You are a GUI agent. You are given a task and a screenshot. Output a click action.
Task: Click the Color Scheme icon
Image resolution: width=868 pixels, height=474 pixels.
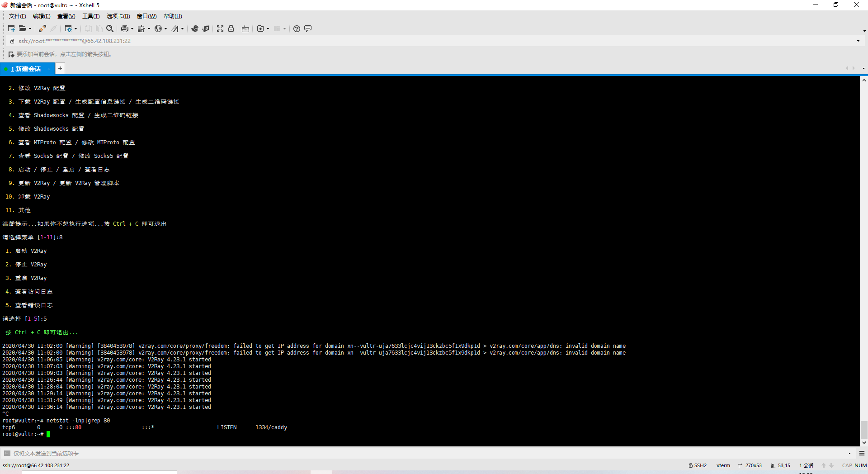tap(141, 28)
